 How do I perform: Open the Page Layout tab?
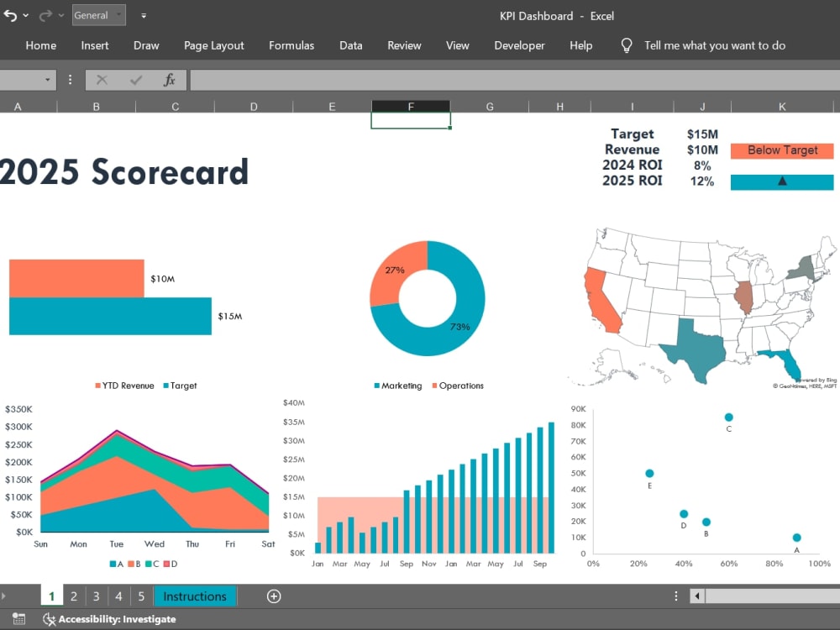coord(213,45)
